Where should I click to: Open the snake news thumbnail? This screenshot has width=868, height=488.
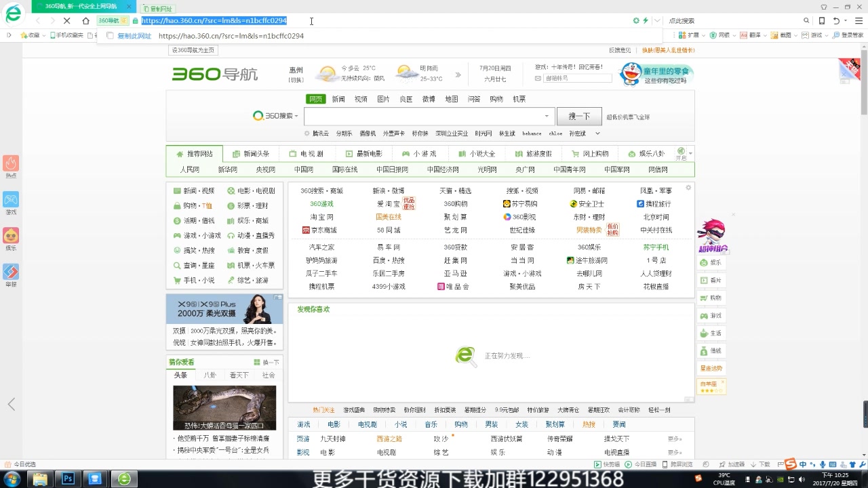click(224, 408)
